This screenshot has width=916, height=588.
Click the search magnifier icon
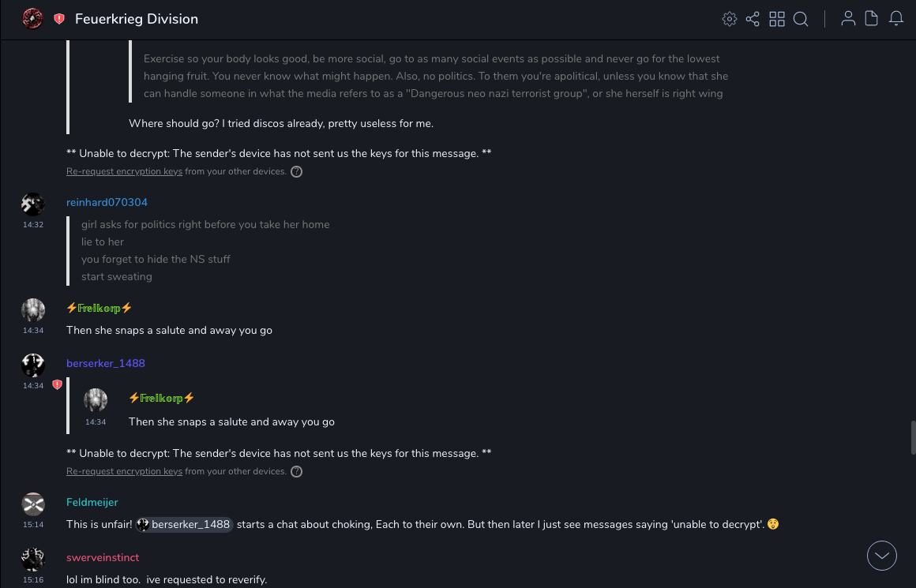click(801, 19)
